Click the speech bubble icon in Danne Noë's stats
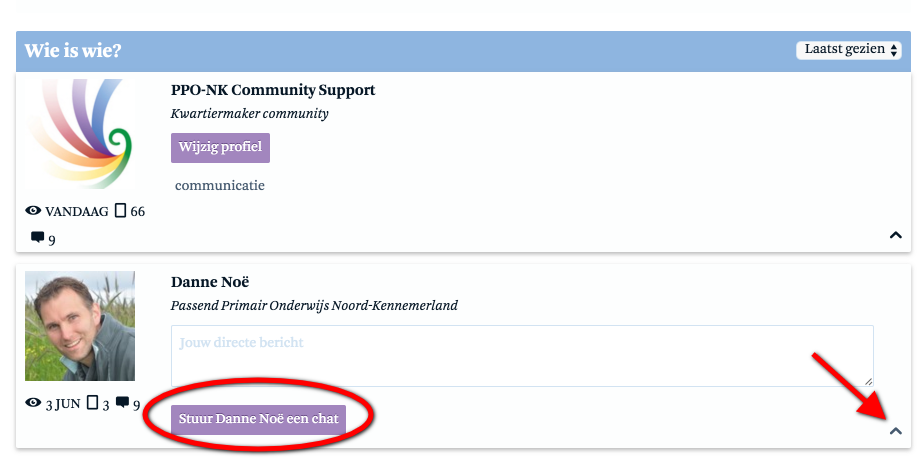This screenshot has width=923, height=459. [x=122, y=403]
